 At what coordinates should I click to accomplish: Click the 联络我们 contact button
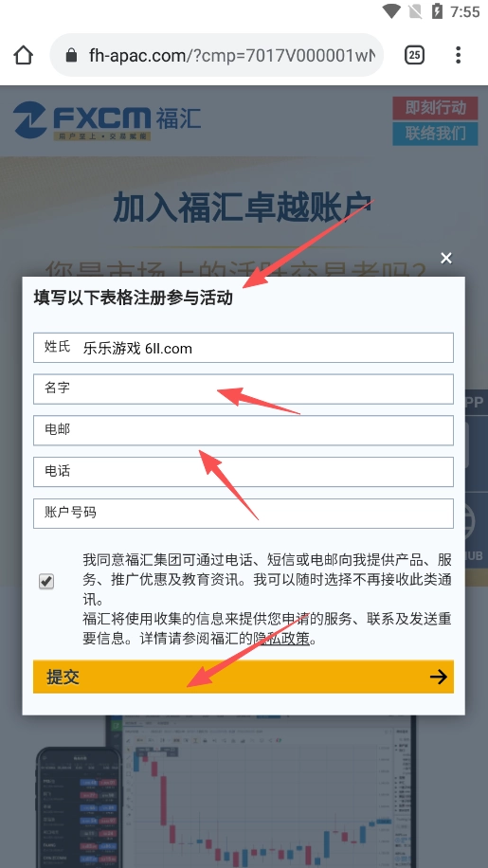click(436, 134)
